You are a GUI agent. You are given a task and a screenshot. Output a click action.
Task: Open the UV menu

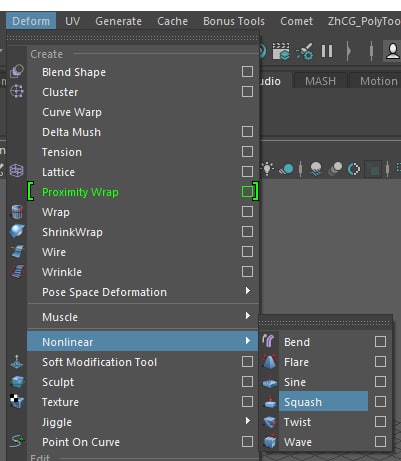[72, 21]
